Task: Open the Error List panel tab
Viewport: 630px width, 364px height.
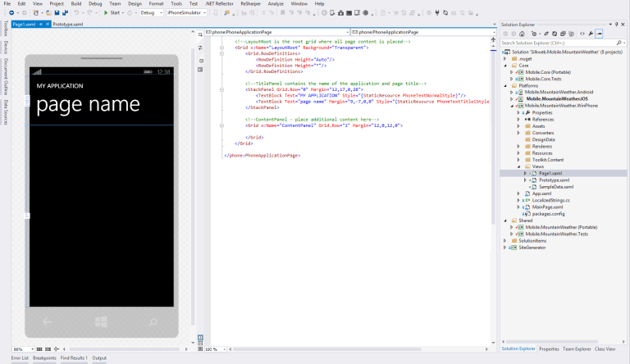Action: click(x=19, y=358)
